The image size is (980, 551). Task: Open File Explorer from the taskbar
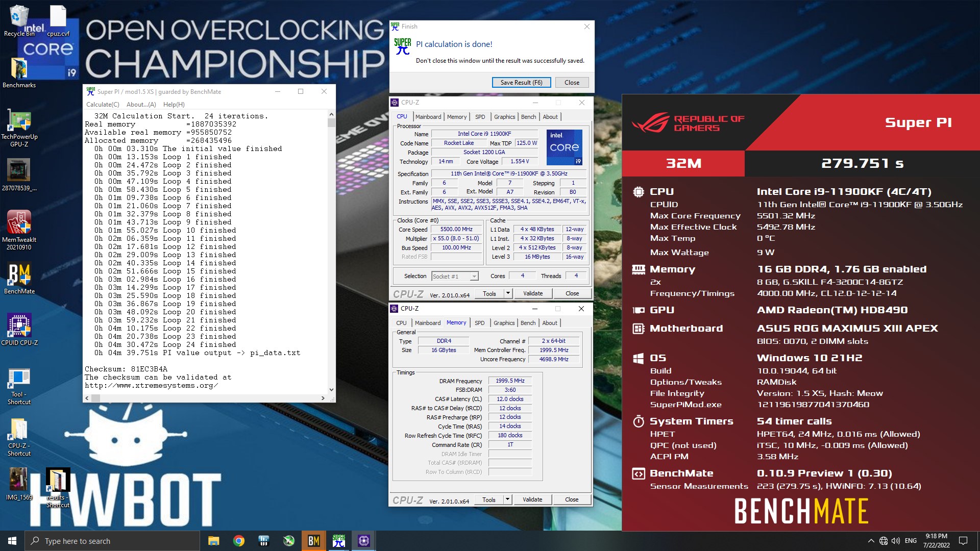point(213,541)
